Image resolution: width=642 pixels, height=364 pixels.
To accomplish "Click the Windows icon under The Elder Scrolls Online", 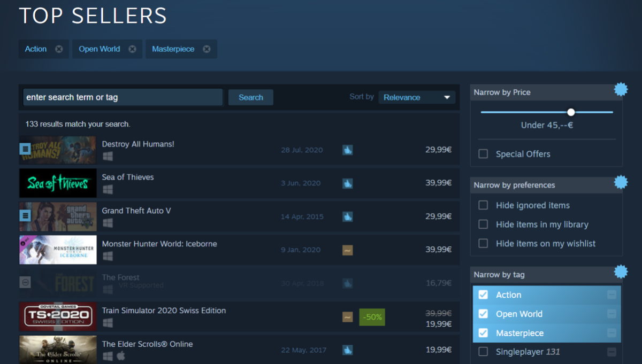I will (108, 356).
